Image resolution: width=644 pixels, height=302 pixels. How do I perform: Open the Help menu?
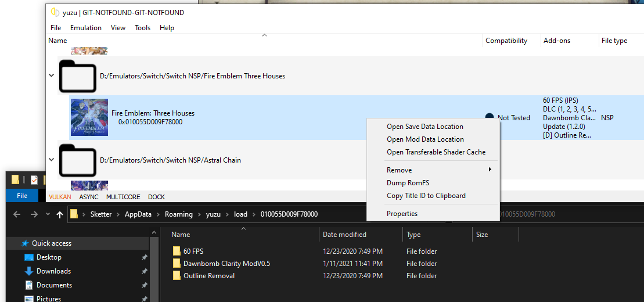[167, 28]
